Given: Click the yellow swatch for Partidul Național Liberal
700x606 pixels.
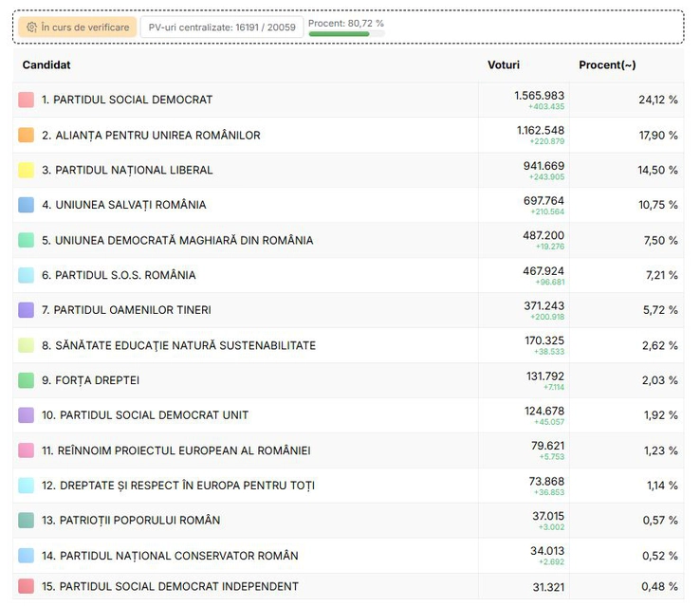Looking at the screenshot, I should 27,171.
